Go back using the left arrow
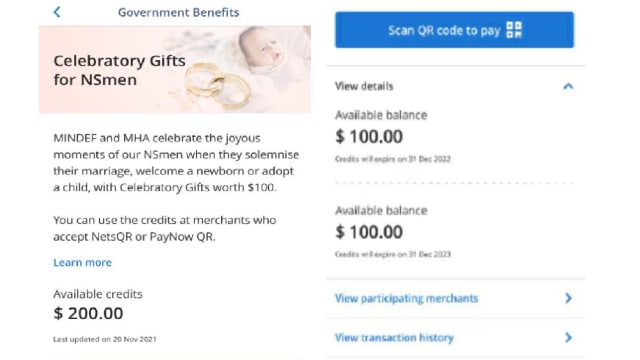Image resolution: width=640 pixels, height=360 pixels. [x=57, y=12]
